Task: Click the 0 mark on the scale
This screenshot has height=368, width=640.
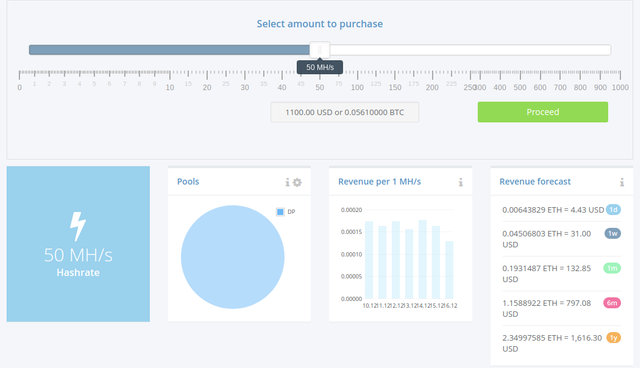Action: pos(19,87)
